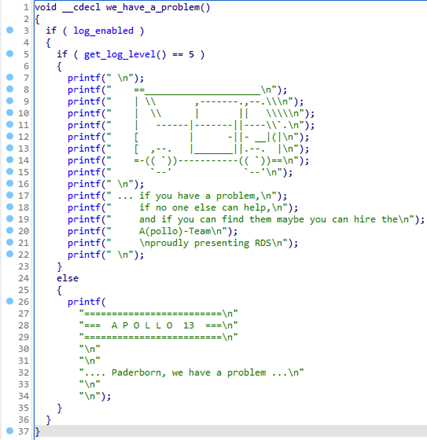Click the breakpoint dot beside line 7
427x440 pixels.
point(10,77)
